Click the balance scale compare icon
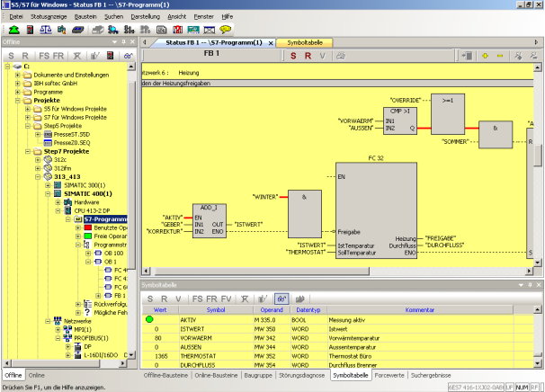This screenshot has width=545, height=392. tap(46, 30)
